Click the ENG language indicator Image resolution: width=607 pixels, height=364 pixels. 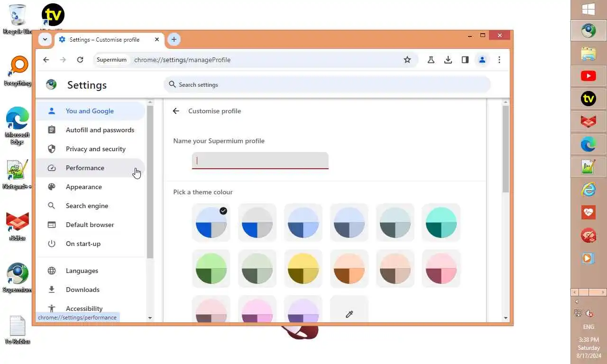point(589,327)
